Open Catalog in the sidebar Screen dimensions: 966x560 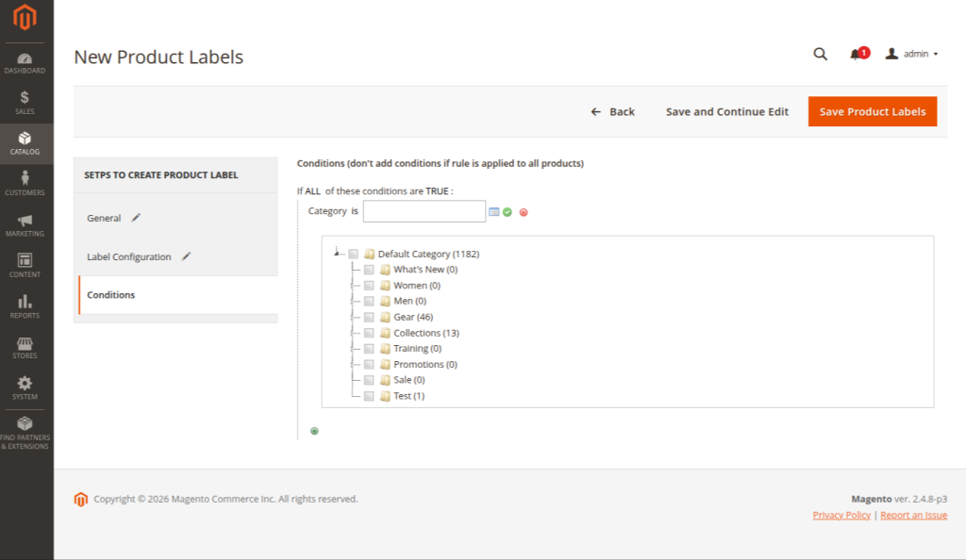click(x=25, y=143)
